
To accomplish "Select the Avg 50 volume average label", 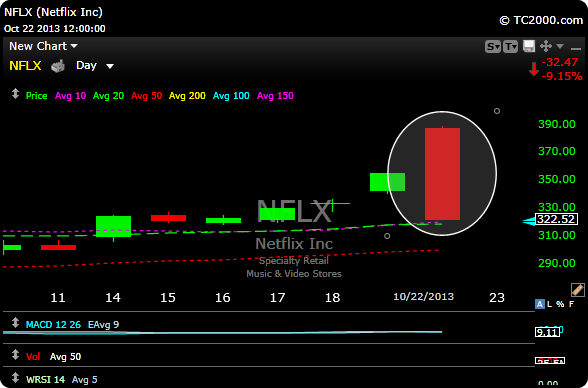I will 65,357.
